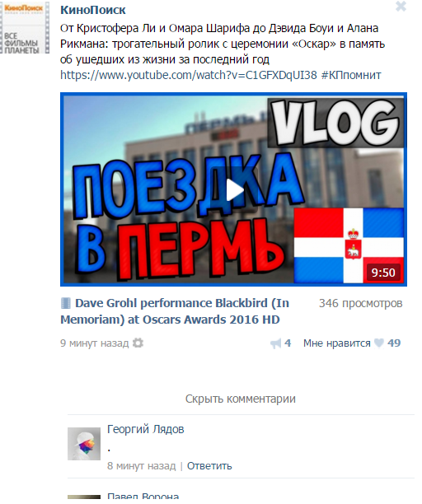The width and height of the screenshot is (422, 504).
Task: Open the Dave Grohl performance video title
Action: pyautogui.click(x=175, y=311)
